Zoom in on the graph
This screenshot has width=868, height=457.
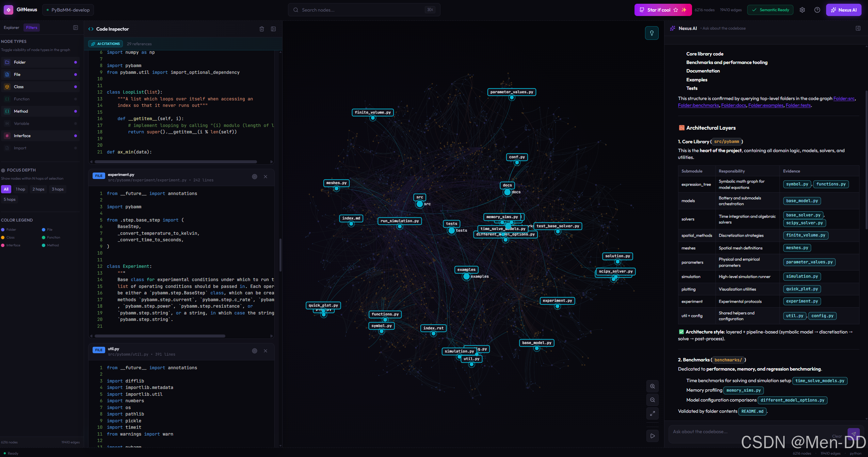pyautogui.click(x=652, y=386)
